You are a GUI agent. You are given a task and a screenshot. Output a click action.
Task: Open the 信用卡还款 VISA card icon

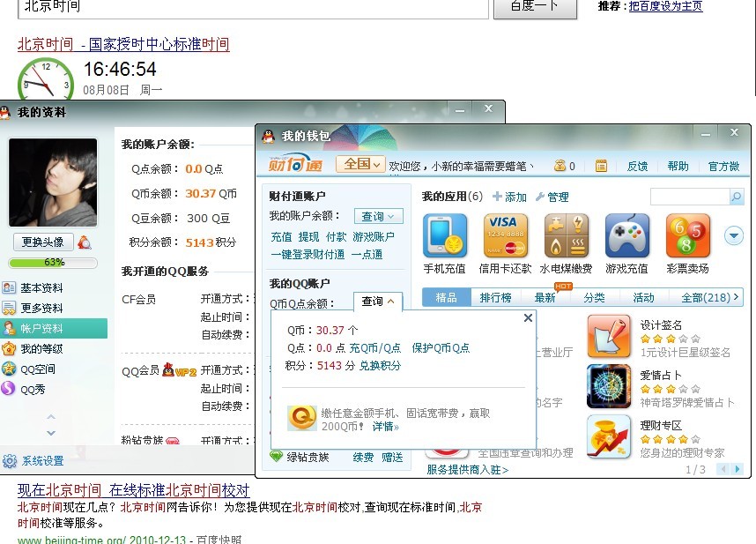(x=505, y=235)
